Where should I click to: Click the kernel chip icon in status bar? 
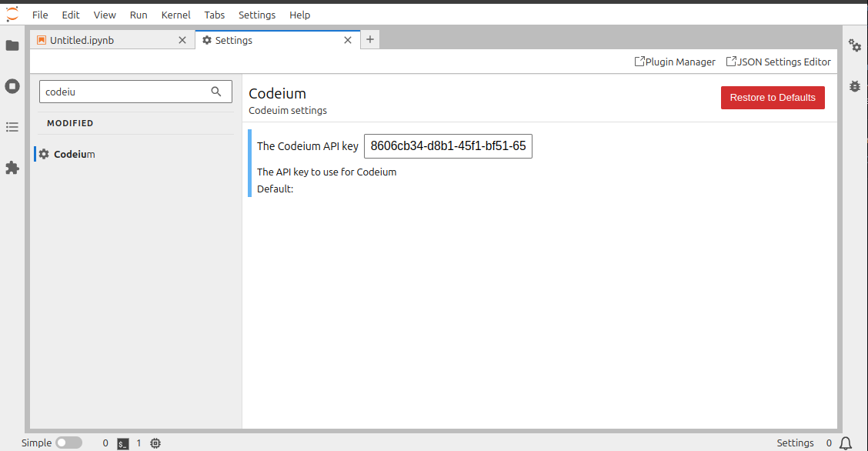click(x=155, y=443)
